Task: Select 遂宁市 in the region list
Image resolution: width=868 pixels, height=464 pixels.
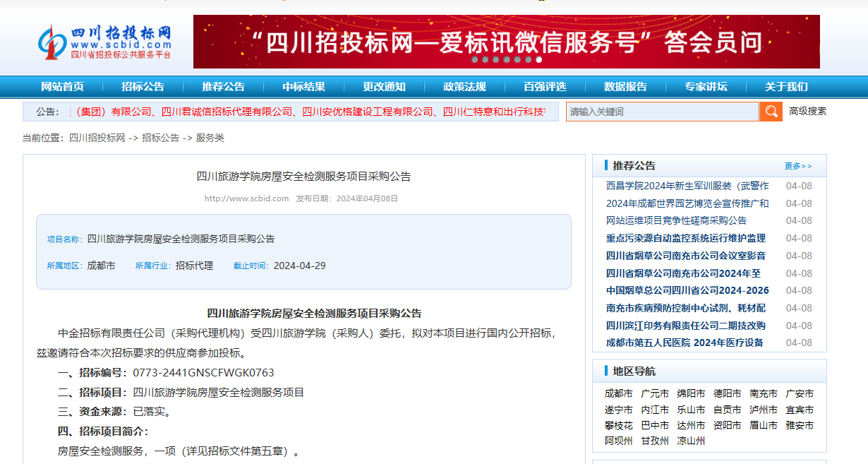Action: 619,410
